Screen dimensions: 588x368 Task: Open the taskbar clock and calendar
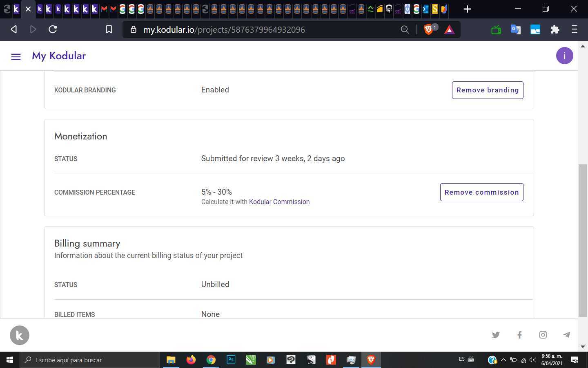coord(552,360)
